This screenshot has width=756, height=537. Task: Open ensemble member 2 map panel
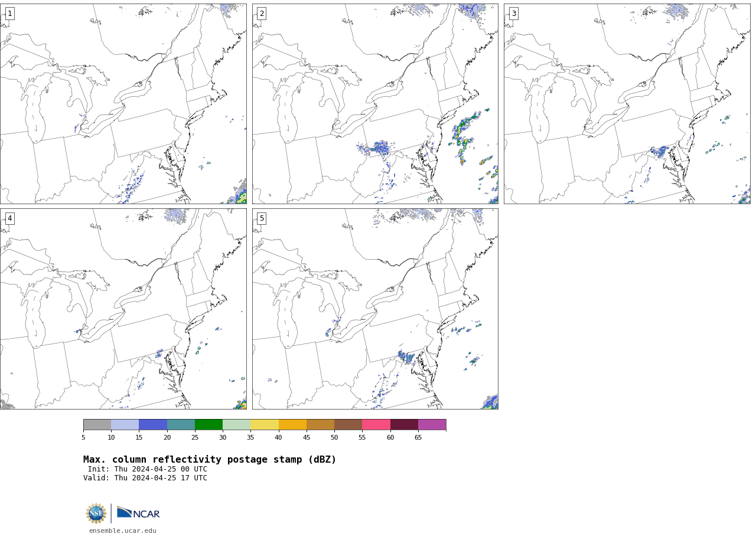375,104
